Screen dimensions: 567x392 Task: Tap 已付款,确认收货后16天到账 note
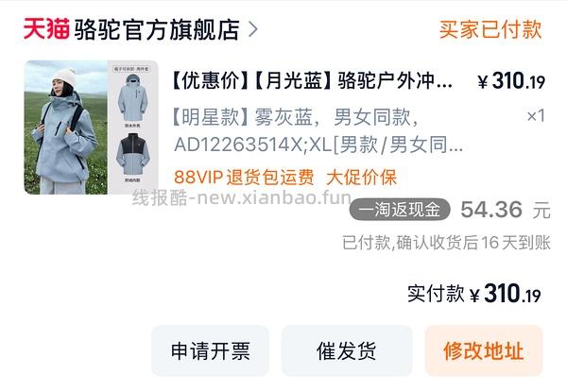(x=446, y=243)
